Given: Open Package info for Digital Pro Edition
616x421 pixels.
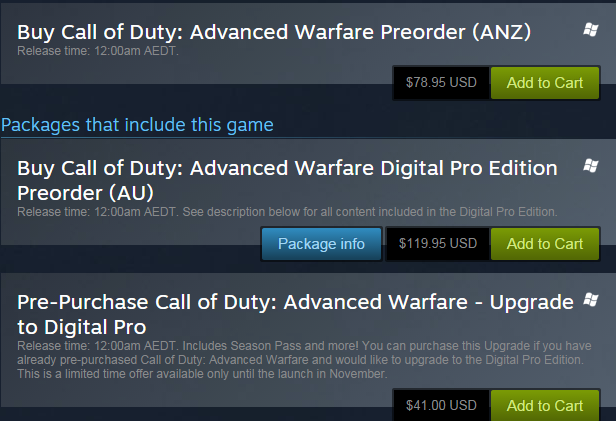Looking at the screenshot, I should tap(321, 243).
